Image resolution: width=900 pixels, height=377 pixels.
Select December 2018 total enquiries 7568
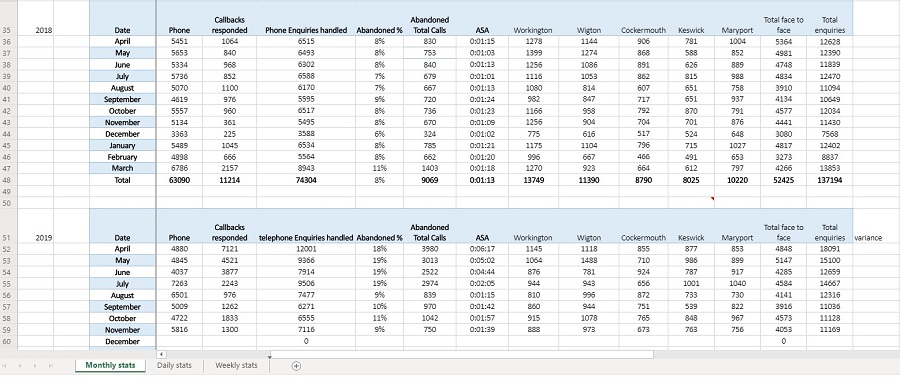click(829, 134)
